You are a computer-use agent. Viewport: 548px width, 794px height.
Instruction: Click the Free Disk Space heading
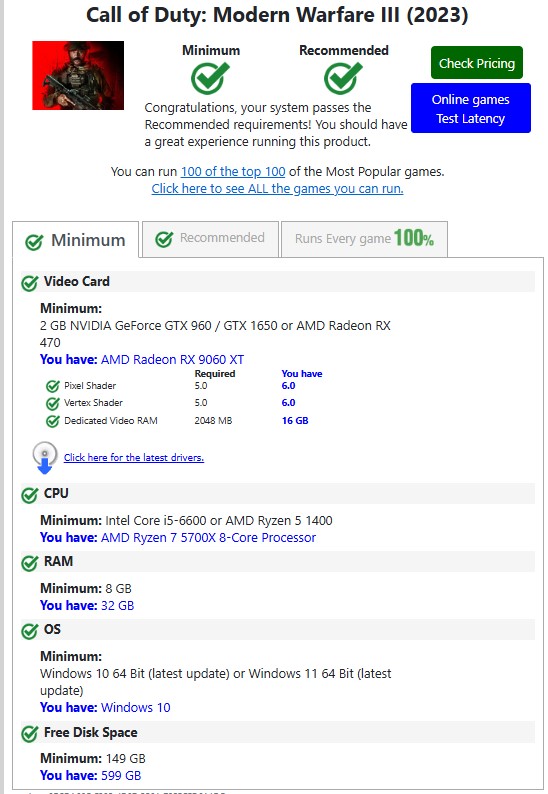point(91,732)
